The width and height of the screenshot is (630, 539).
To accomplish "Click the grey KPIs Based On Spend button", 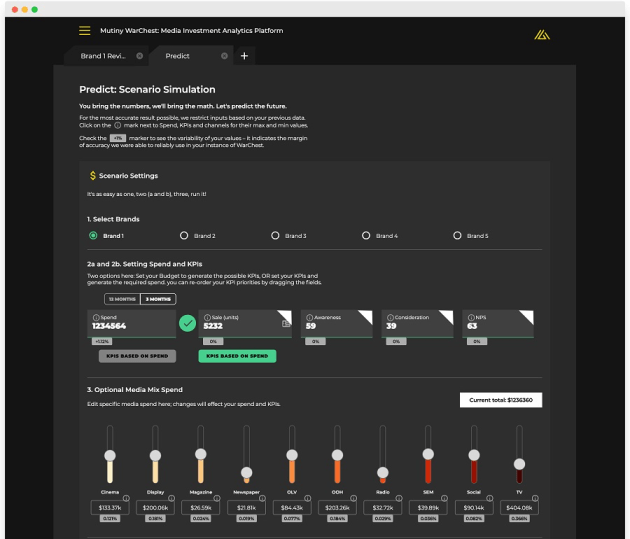I will coord(137,356).
